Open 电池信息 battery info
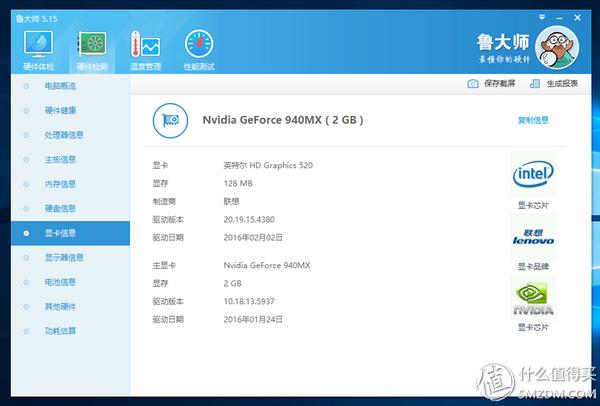This screenshot has height=406, width=600. (60, 282)
